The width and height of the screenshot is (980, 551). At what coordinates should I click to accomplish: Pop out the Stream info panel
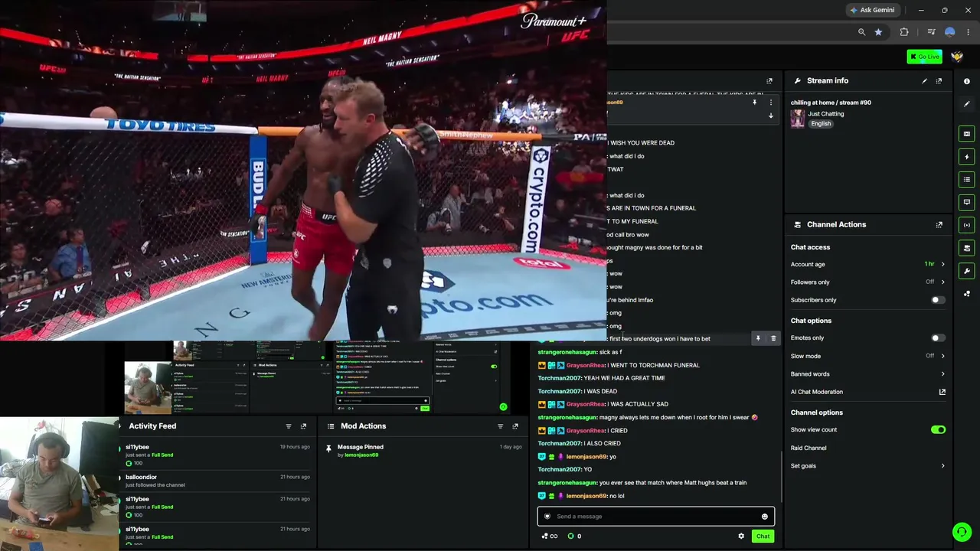939,81
